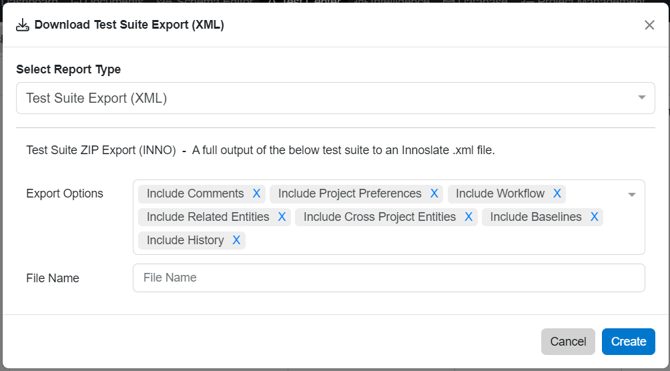Expand the Export Options dropdown arrow
670x371 pixels.
point(632,194)
